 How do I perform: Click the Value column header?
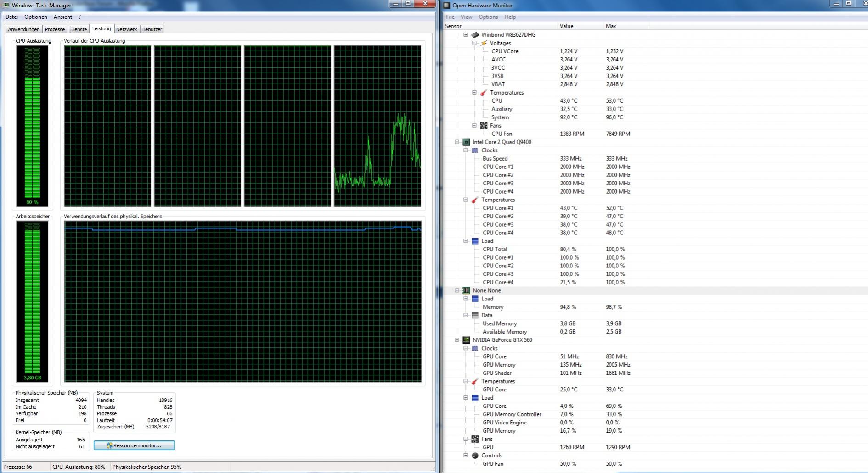580,26
